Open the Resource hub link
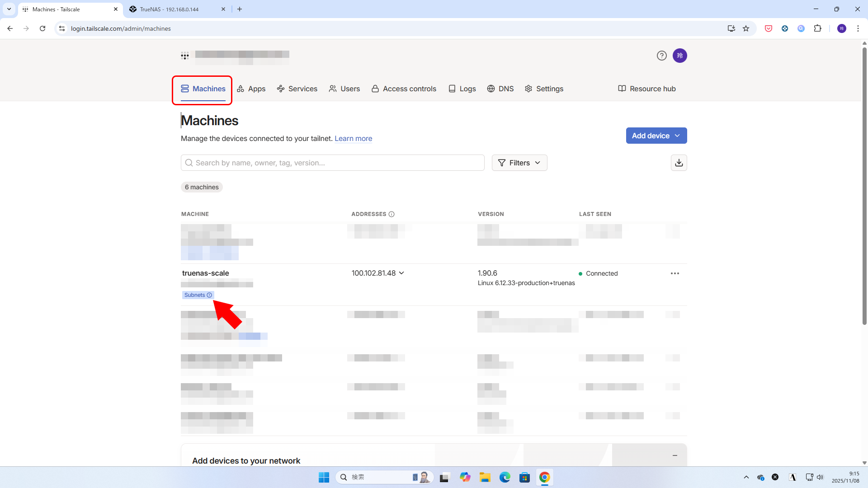The image size is (868, 488). click(646, 89)
